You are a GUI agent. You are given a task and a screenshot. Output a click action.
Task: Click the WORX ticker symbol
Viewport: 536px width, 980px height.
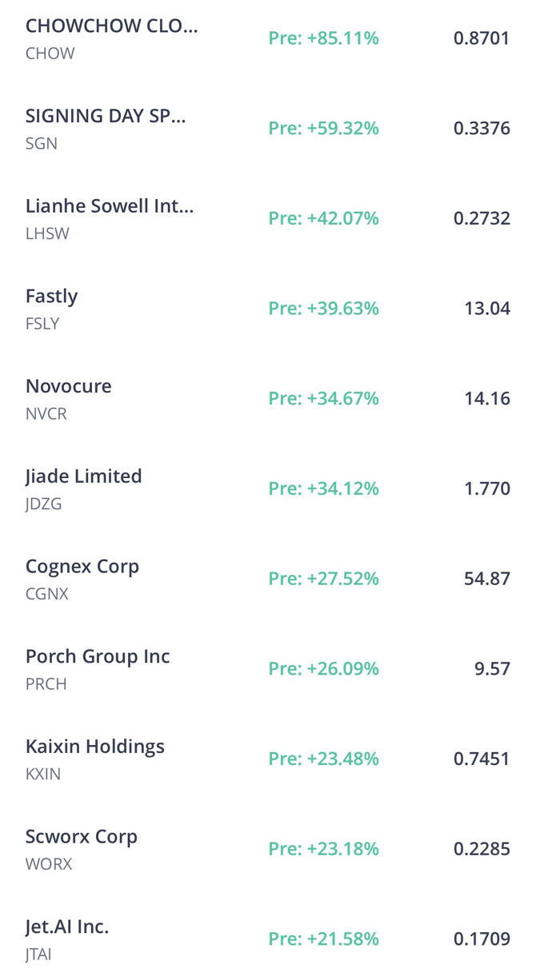pos(49,864)
